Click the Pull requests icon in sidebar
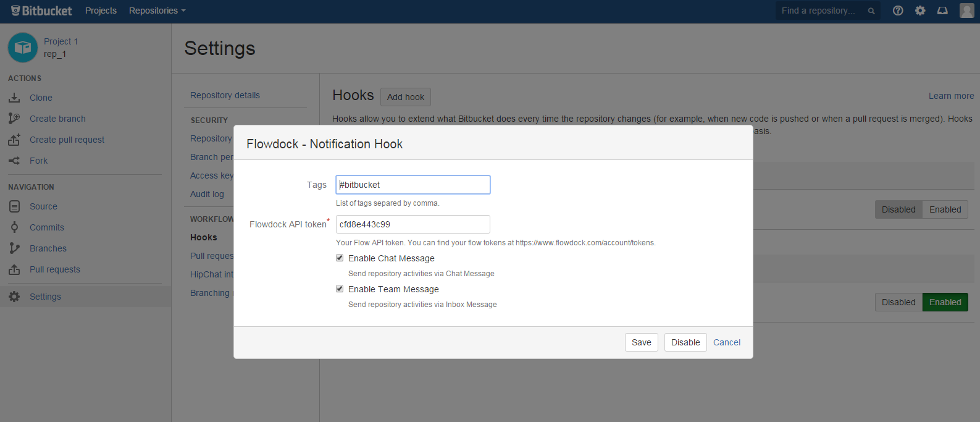This screenshot has width=980, height=422. point(14,269)
